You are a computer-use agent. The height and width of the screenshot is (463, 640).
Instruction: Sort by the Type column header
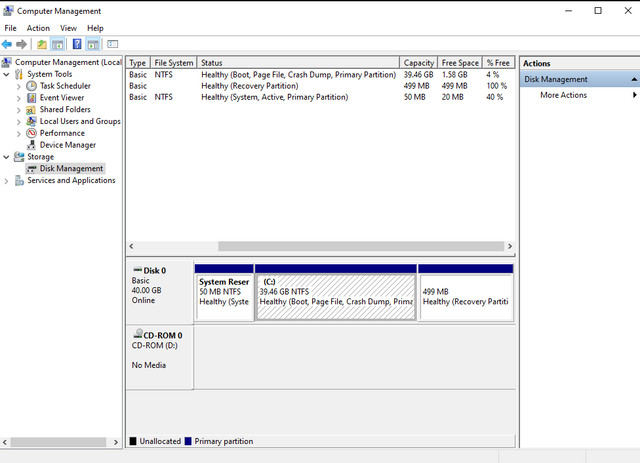tap(138, 63)
